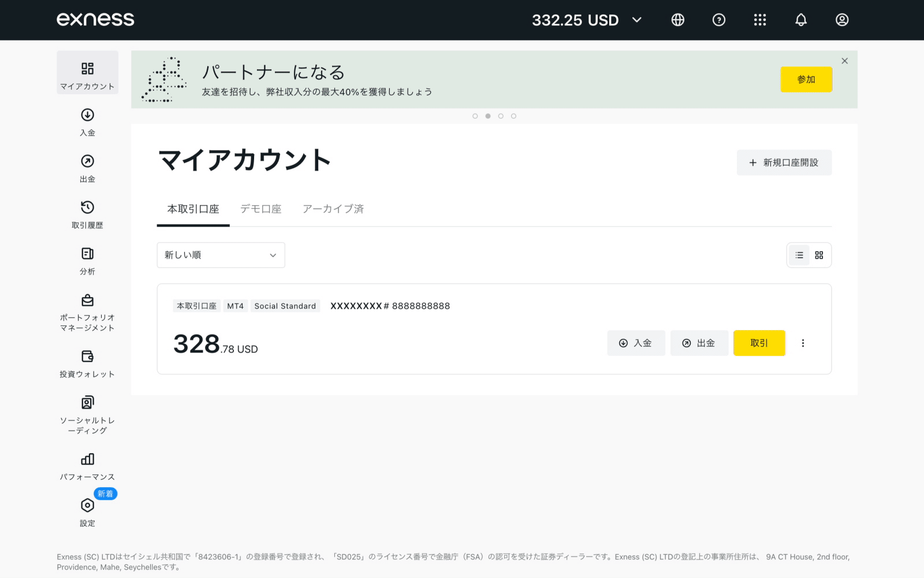Click the 参加 join button

806,79
